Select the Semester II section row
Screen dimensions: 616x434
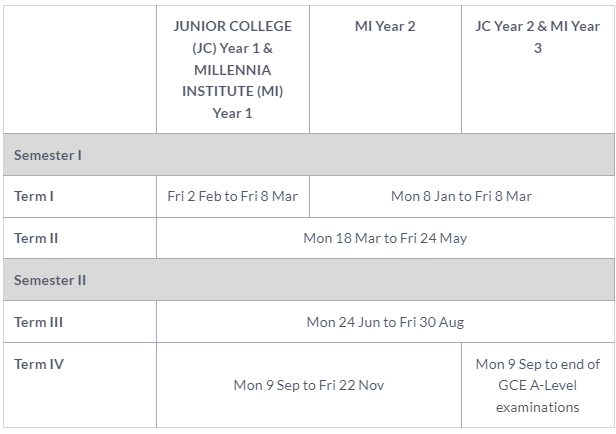tap(50, 280)
